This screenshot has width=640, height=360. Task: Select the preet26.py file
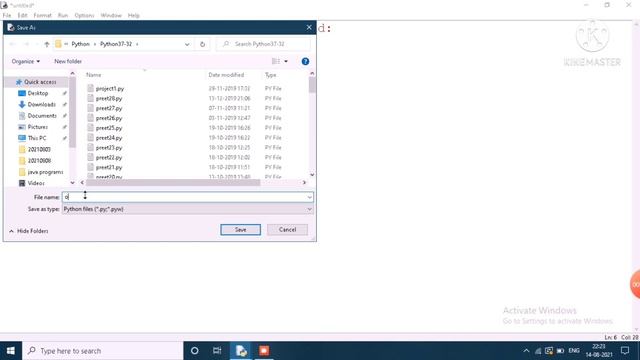(109, 118)
